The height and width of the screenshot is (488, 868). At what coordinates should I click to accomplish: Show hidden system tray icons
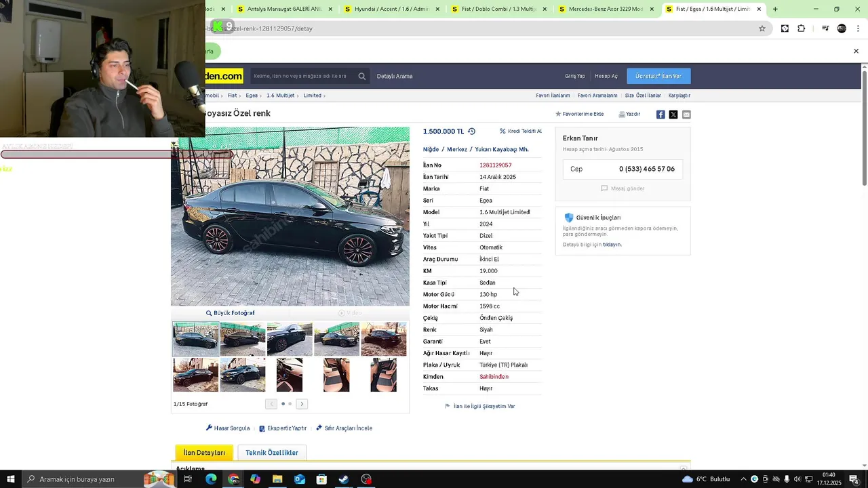tap(743, 479)
